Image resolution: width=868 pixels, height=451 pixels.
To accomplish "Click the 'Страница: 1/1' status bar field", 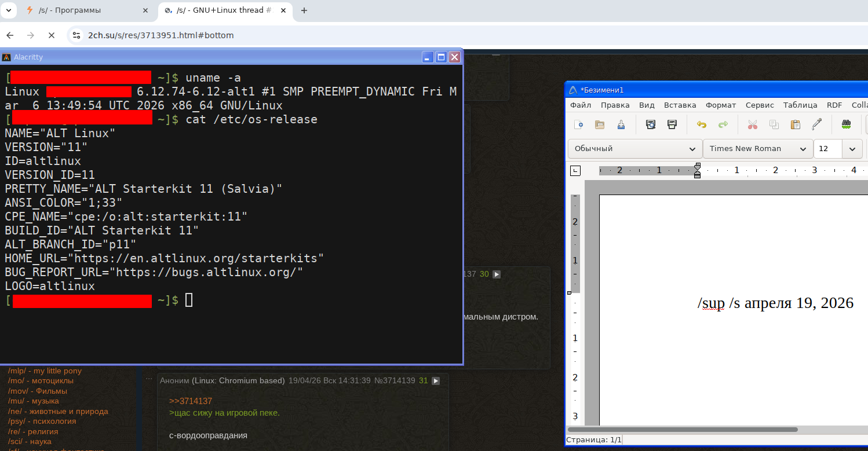I will 594,440.
